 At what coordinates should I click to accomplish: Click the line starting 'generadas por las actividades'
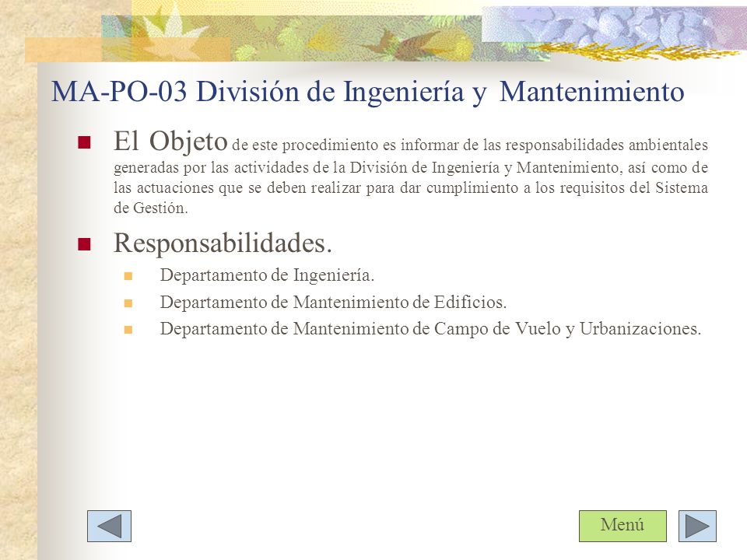[411, 168]
